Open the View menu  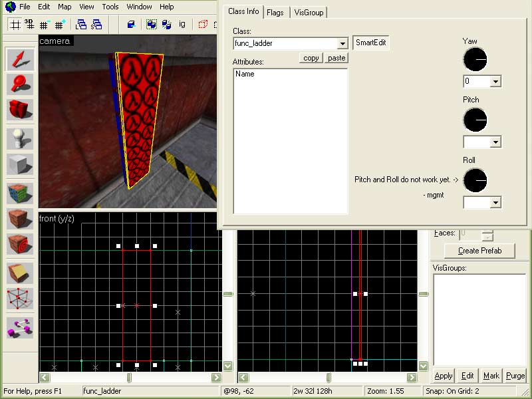tap(86, 7)
